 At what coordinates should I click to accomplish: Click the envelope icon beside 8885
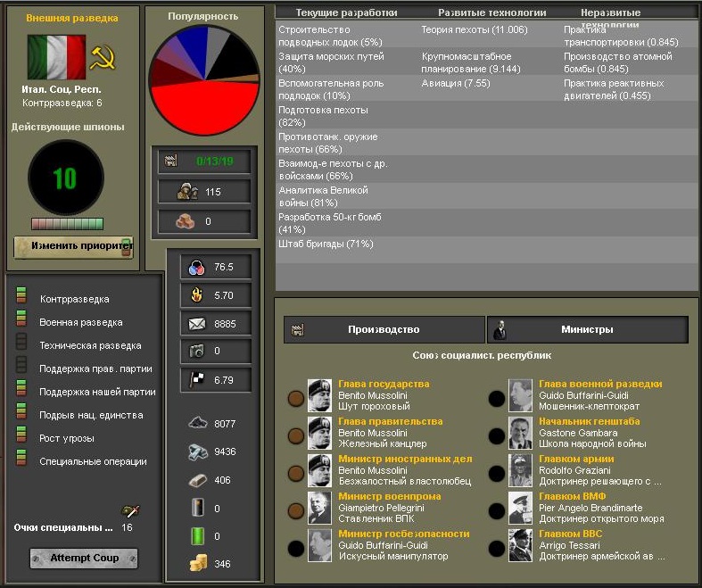pos(194,324)
